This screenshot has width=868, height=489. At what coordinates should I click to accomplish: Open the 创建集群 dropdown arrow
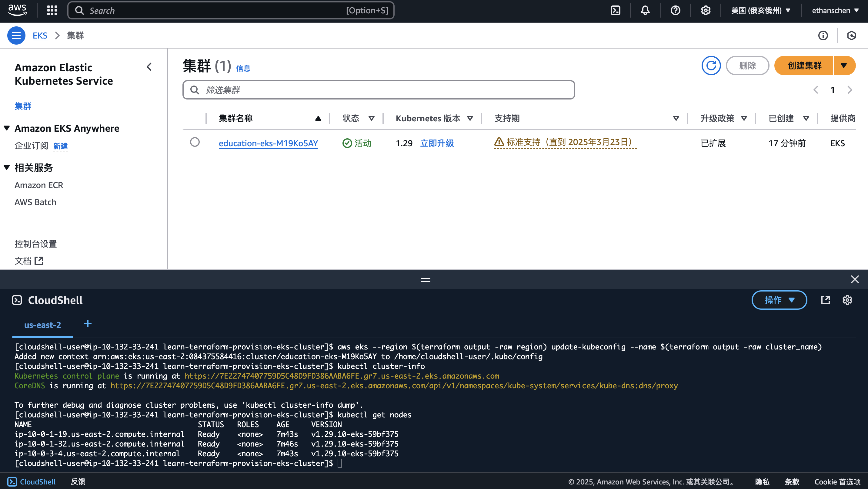tap(844, 66)
